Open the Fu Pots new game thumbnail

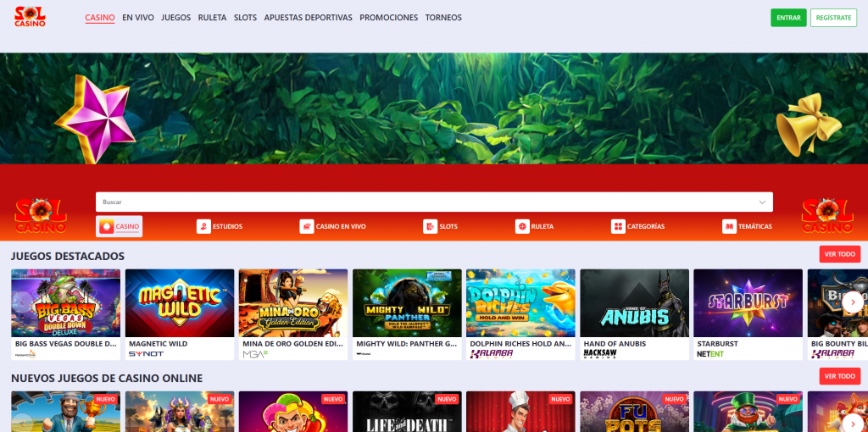click(634, 412)
